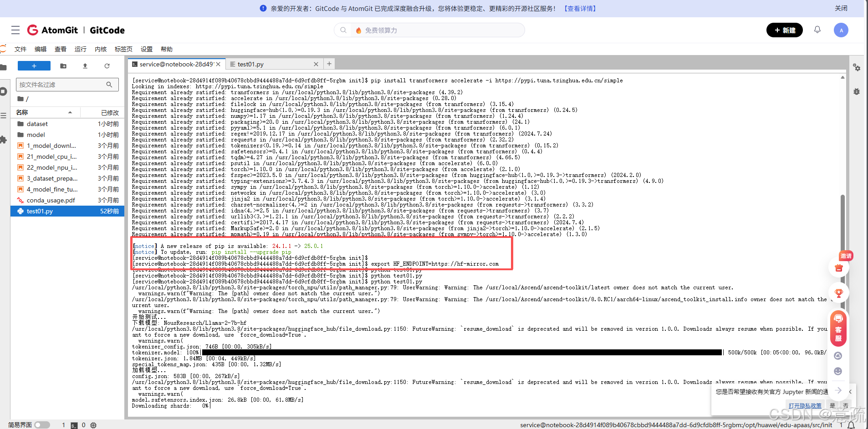Open the hamburger menu beside the AtomGit logo
This screenshot has width=868, height=429.
[15, 30]
